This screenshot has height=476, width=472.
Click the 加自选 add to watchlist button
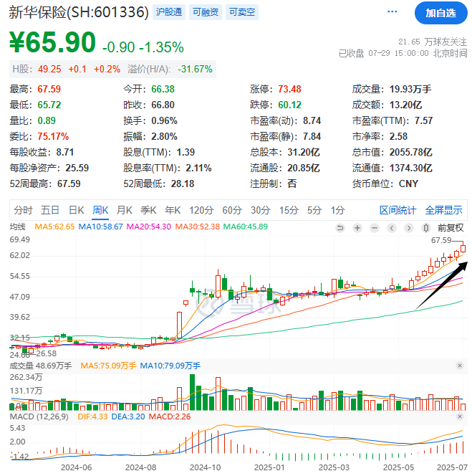coord(440,13)
